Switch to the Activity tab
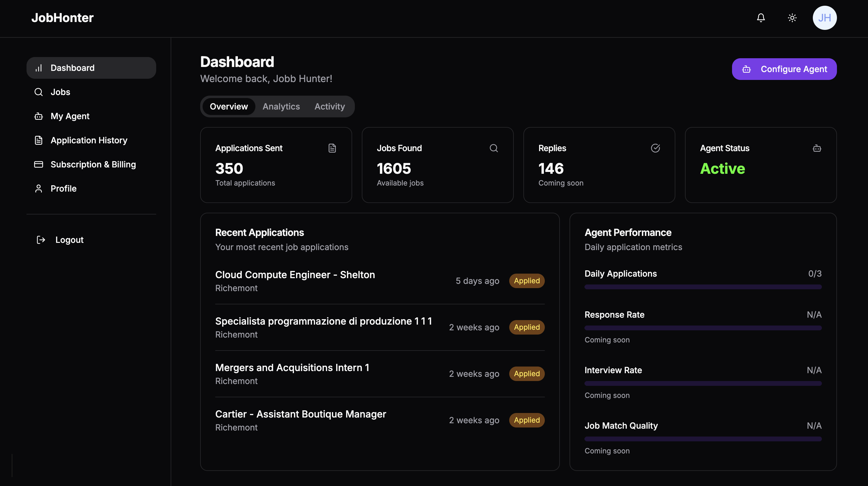868x486 pixels. [x=330, y=106]
